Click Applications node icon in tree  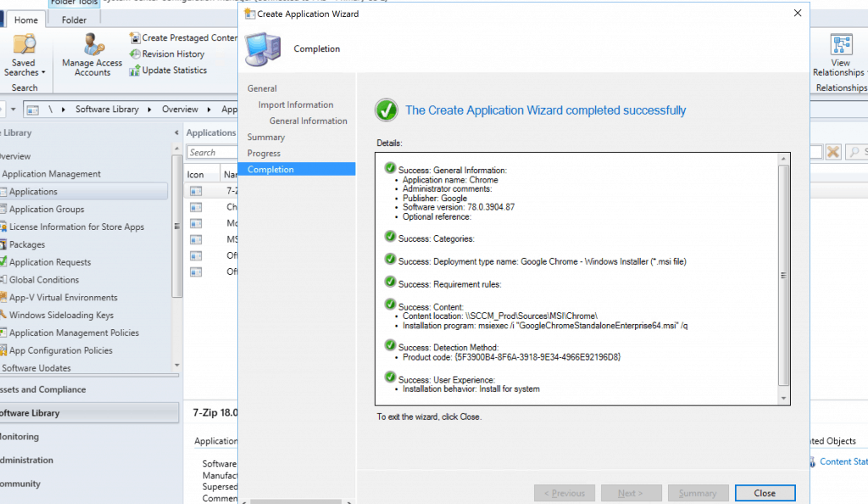point(3,192)
